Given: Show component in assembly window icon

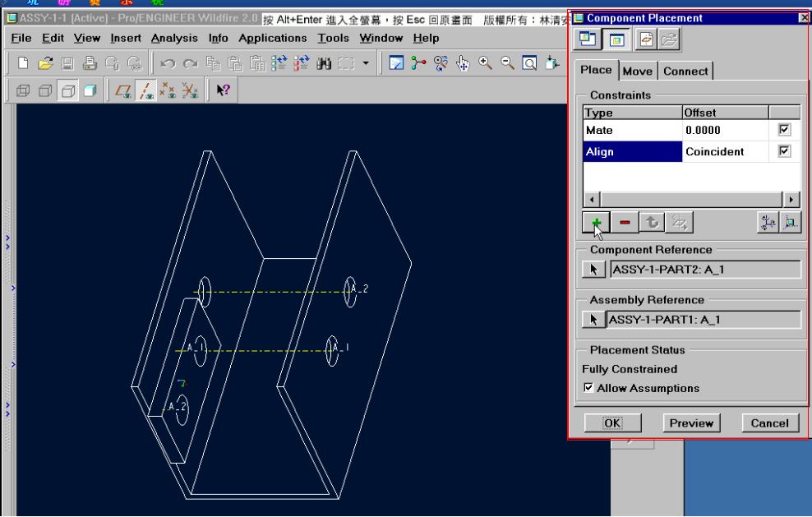Looking at the screenshot, I should [x=616, y=39].
